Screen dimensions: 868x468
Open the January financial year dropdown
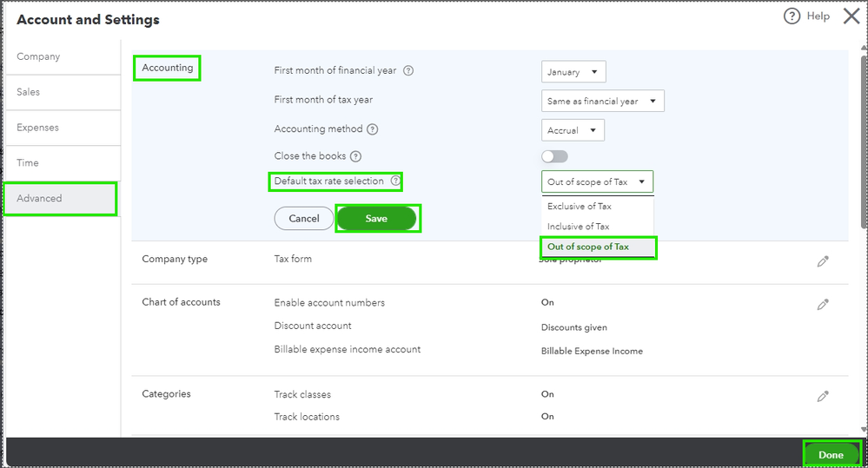(x=573, y=72)
